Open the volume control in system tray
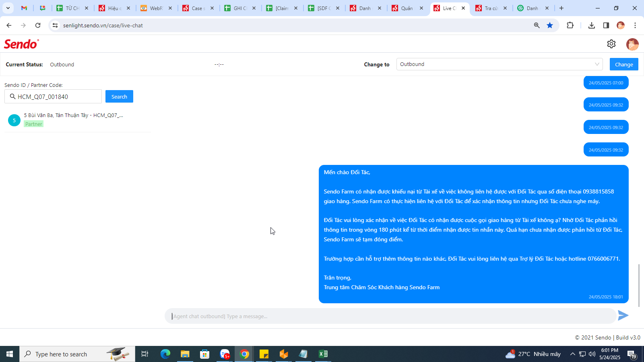Image resolution: width=644 pixels, height=362 pixels. [x=592, y=354]
